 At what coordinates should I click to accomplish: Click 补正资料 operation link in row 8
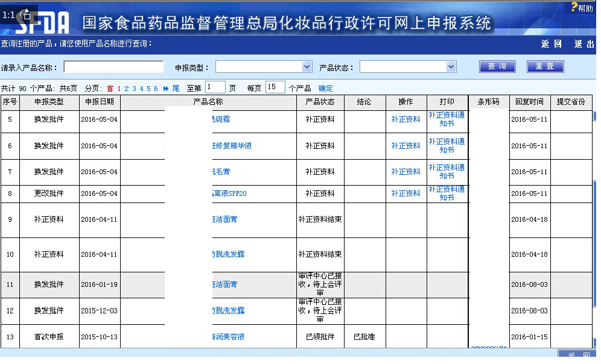[405, 193]
